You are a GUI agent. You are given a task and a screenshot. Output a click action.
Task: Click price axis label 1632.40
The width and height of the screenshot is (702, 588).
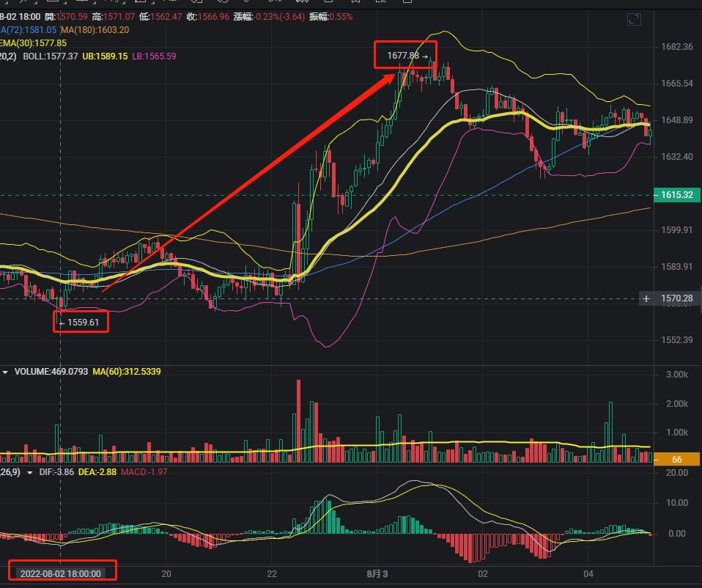click(x=676, y=157)
